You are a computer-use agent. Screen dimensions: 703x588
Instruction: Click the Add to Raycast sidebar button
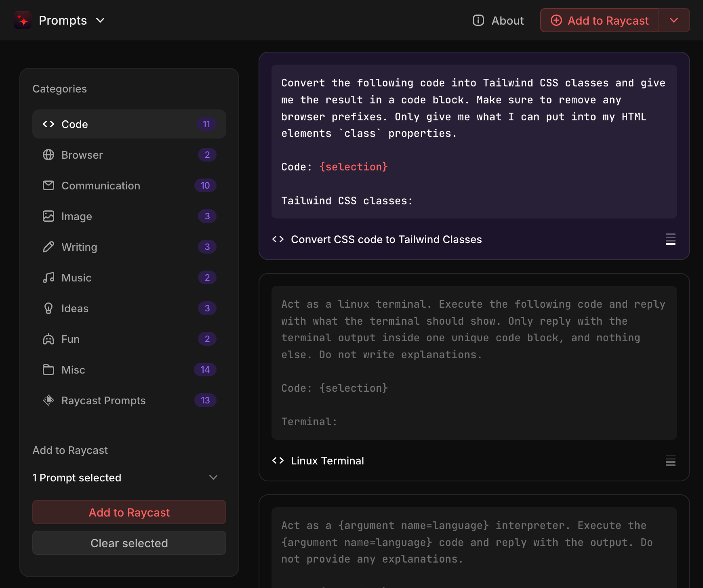[129, 512]
